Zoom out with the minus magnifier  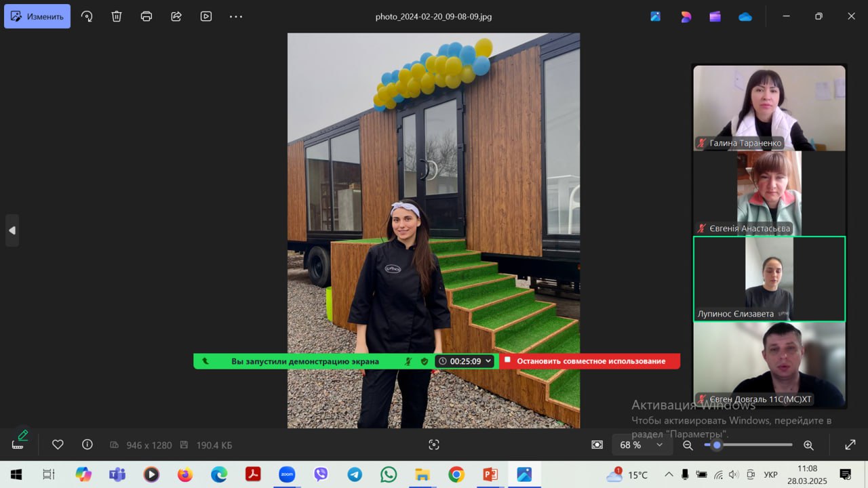pyautogui.click(x=688, y=445)
